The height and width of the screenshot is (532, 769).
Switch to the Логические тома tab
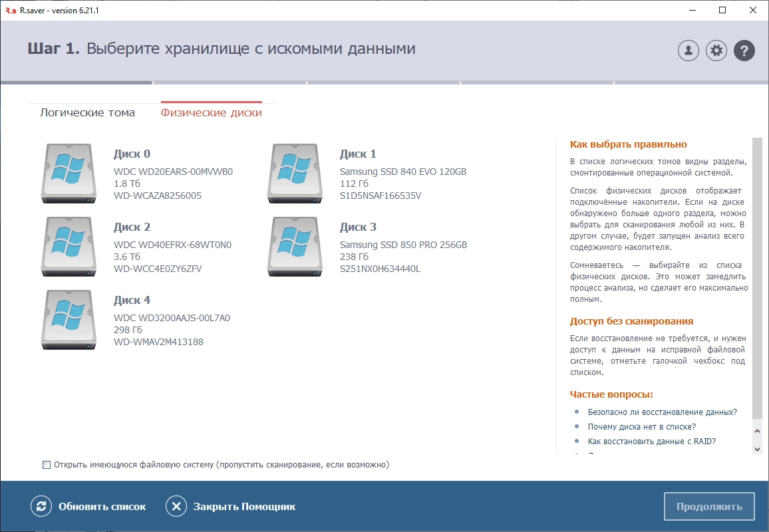87,112
